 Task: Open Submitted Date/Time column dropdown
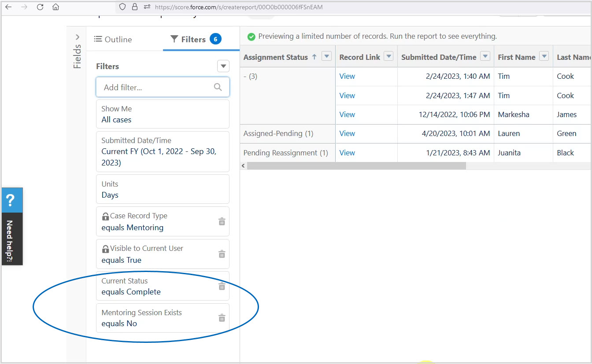(485, 56)
